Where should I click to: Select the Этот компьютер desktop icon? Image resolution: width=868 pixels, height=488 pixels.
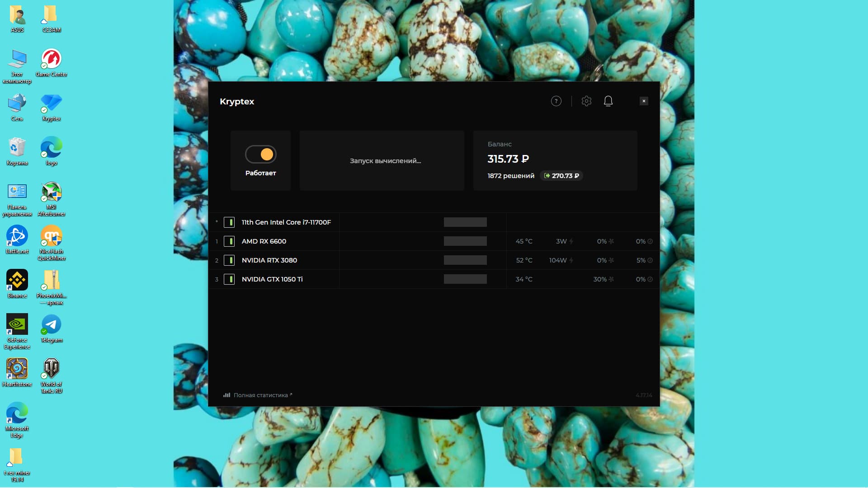pyautogui.click(x=17, y=66)
